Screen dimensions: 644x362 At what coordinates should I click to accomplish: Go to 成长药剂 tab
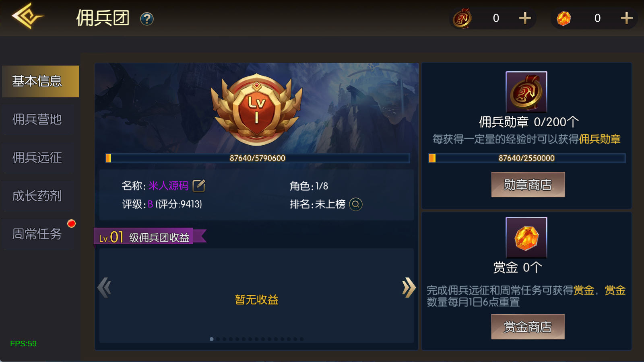37,196
